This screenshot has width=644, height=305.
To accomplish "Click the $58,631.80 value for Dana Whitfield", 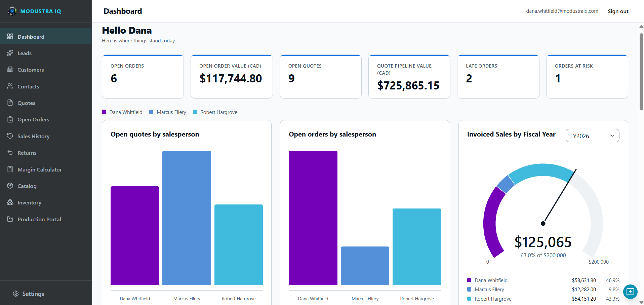I will [x=584, y=280].
